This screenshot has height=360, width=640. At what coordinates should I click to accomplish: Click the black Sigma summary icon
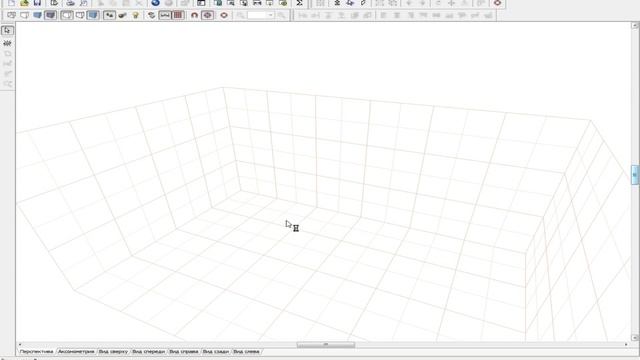(x=299, y=3)
